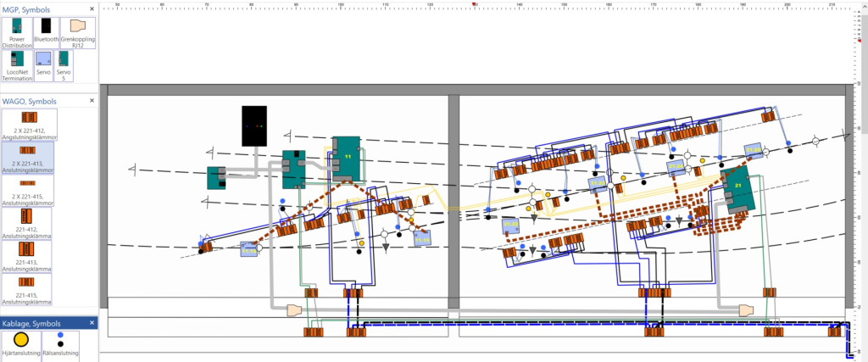Pick the Grenkoppling RJ12 symbol
The height and width of the screenshot is (362, 868).
pos(77,31)
